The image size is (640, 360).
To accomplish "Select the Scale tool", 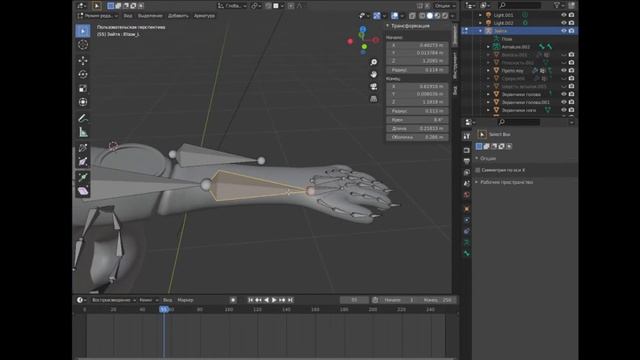I will (x=83, y=88).
